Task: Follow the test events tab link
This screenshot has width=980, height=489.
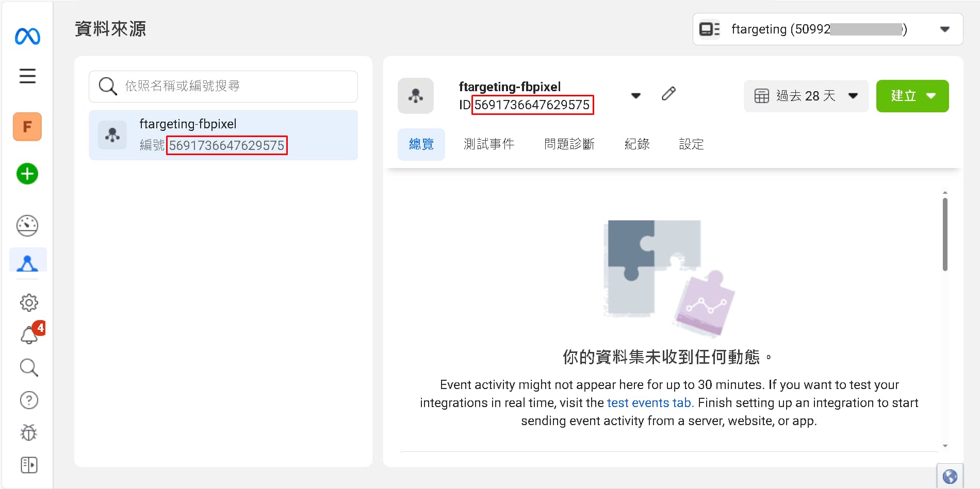Action: tap(650, 403)
